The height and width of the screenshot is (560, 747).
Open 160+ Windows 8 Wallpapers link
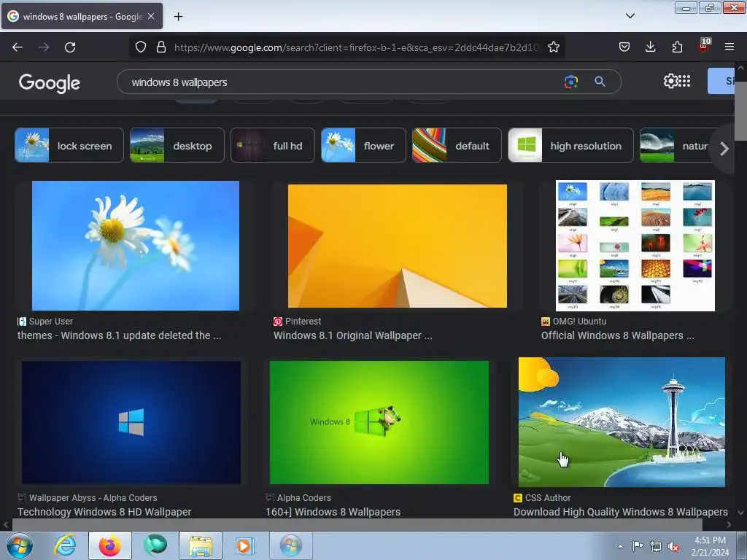click(x=333, y=511)
